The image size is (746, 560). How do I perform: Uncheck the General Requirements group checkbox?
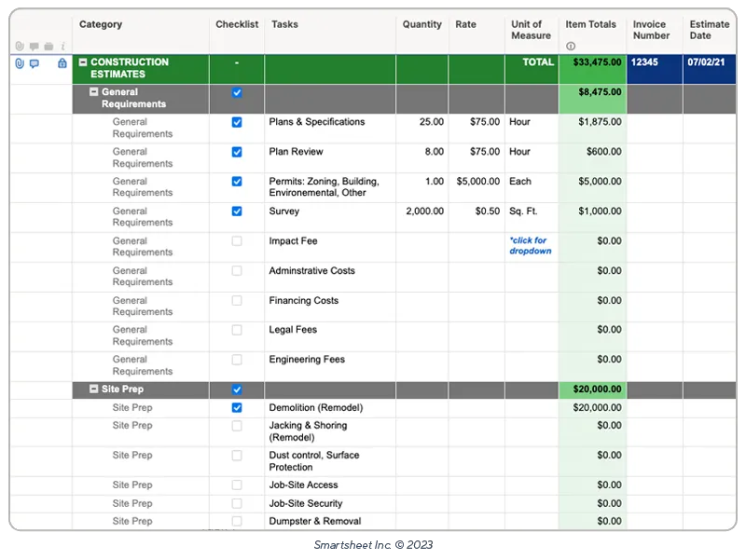coord(237,92)
